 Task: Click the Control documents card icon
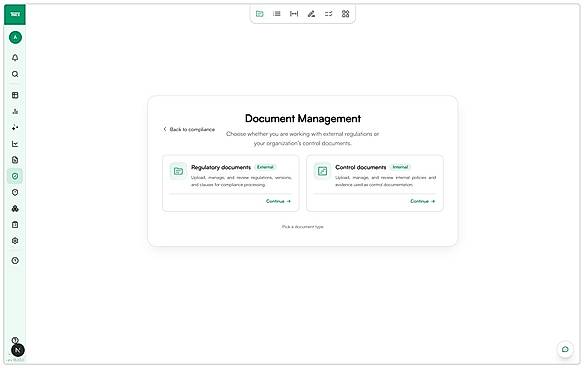pos(322,171)
